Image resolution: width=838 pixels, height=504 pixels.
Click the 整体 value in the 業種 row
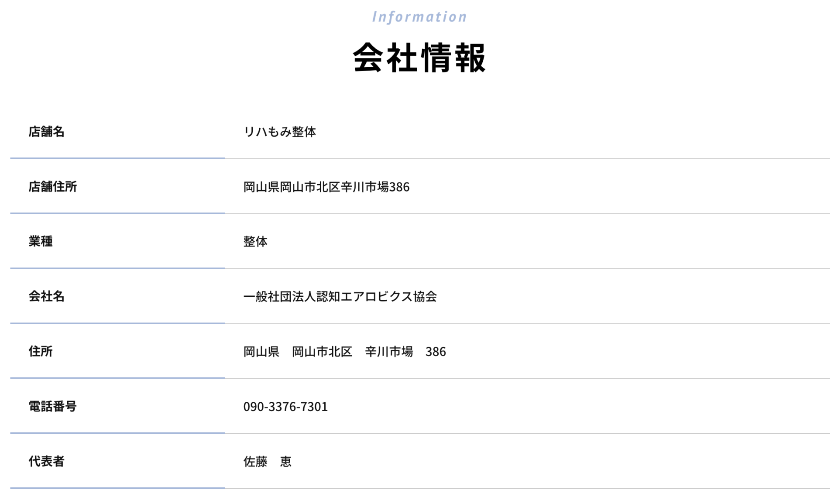click(x=255, y=241)
